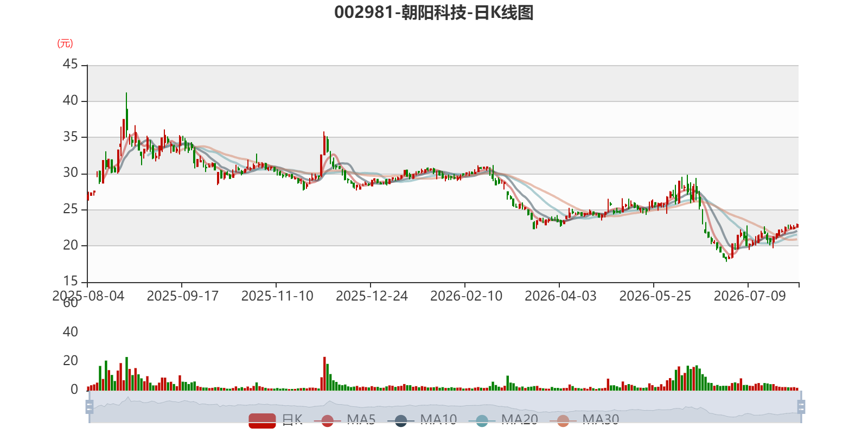Toggle the MA10 legend marker
Screen dimensions: 868x434
click(401, 420)
